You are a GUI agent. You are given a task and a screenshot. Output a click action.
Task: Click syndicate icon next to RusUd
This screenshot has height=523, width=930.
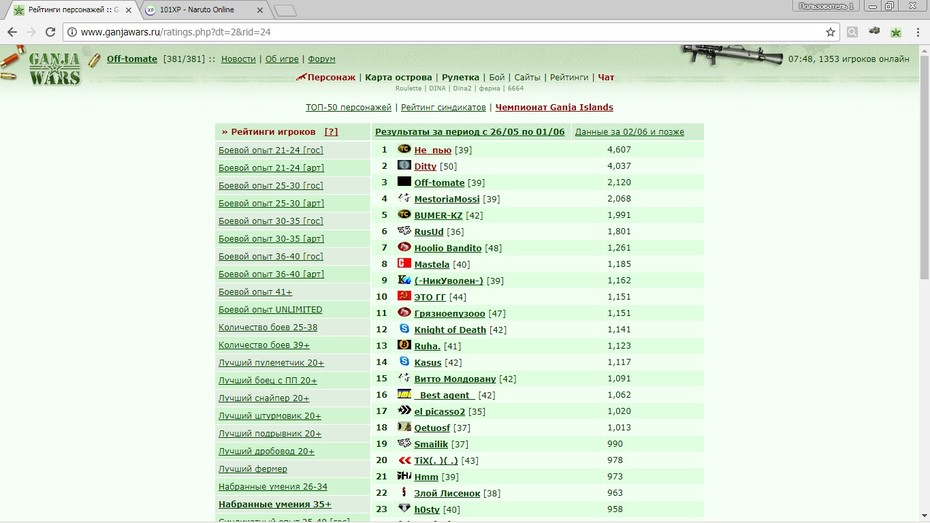tap(404, 230)
